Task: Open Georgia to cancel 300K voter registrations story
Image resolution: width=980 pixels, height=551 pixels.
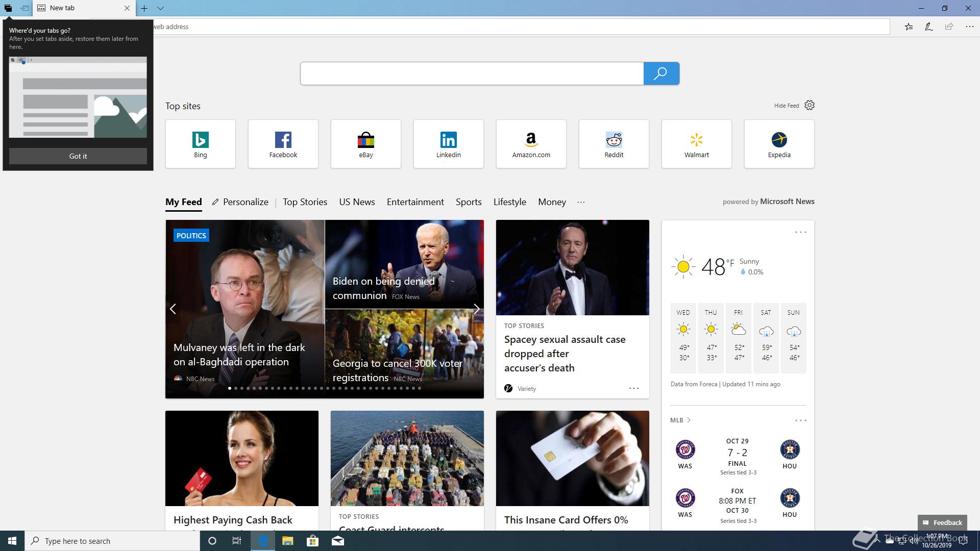Action: 397,370
